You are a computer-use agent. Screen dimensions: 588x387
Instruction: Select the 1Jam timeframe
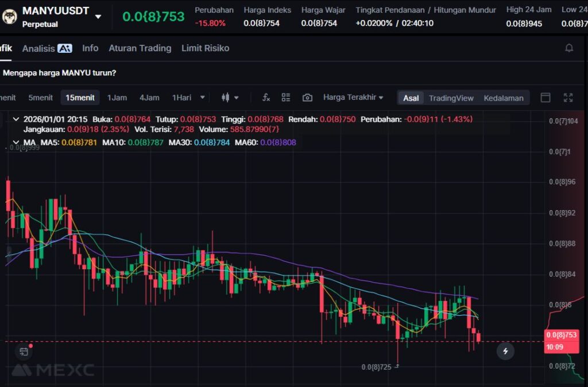[x=117, y=98]
